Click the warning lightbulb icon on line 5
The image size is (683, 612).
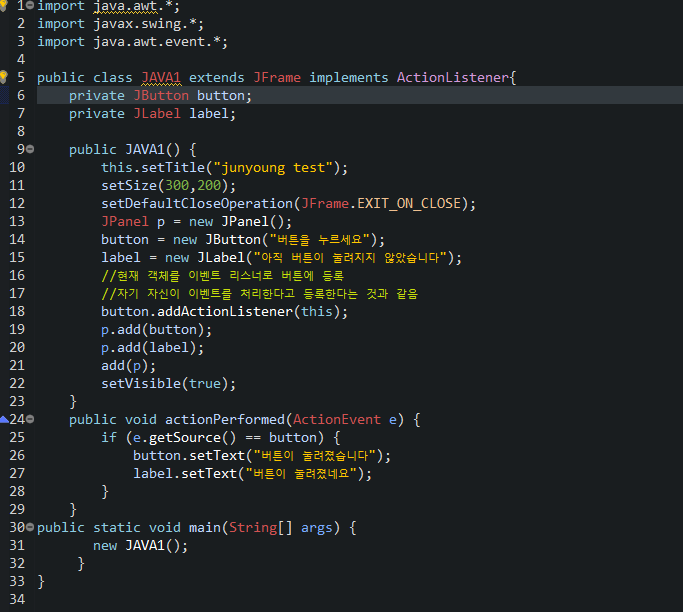3,77
